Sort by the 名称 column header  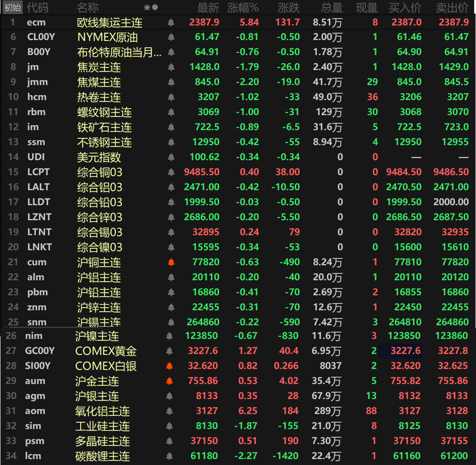click(88, 8)
